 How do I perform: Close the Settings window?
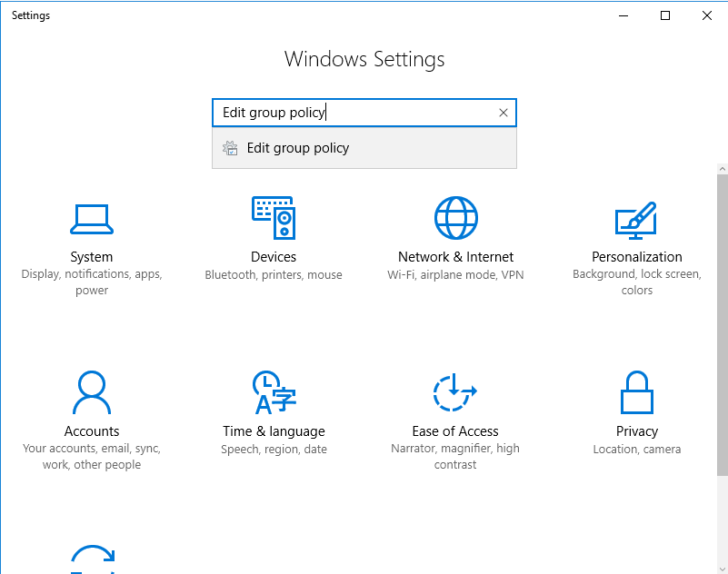(707, 15)
